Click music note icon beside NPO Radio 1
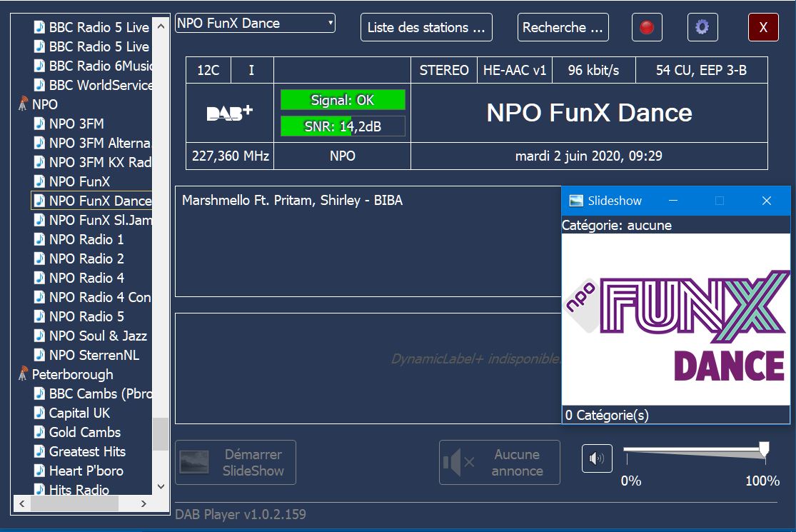Screen dimensions: 796x532 (39, 239)
